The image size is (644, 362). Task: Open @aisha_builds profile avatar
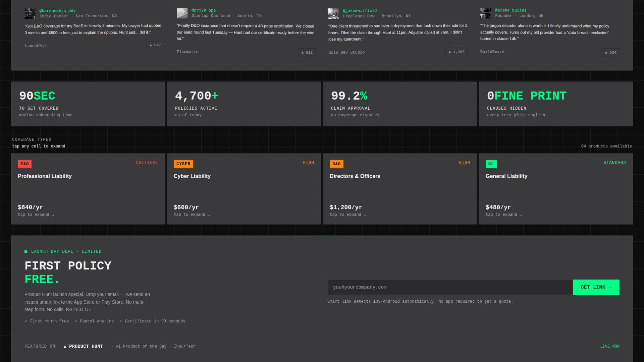[486, 13]
